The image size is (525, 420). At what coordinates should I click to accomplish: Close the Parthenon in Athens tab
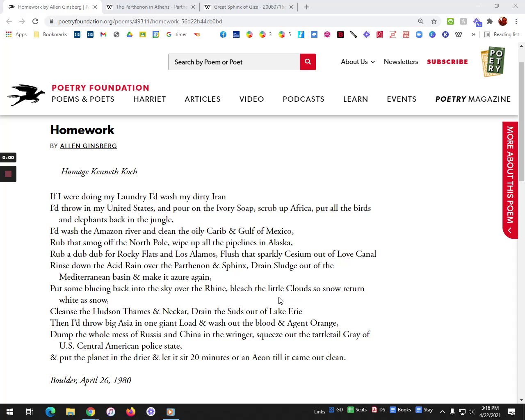tap(193, 7)
